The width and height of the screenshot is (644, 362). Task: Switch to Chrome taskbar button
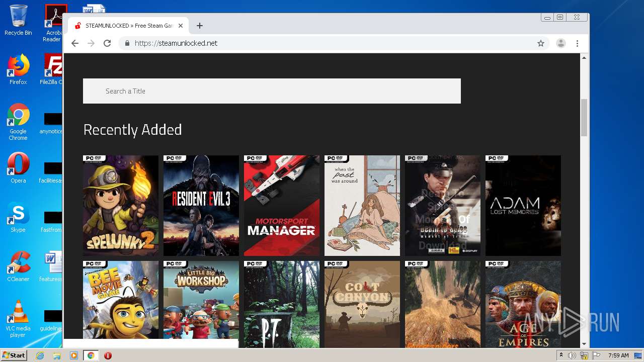(x=91, y=355)
